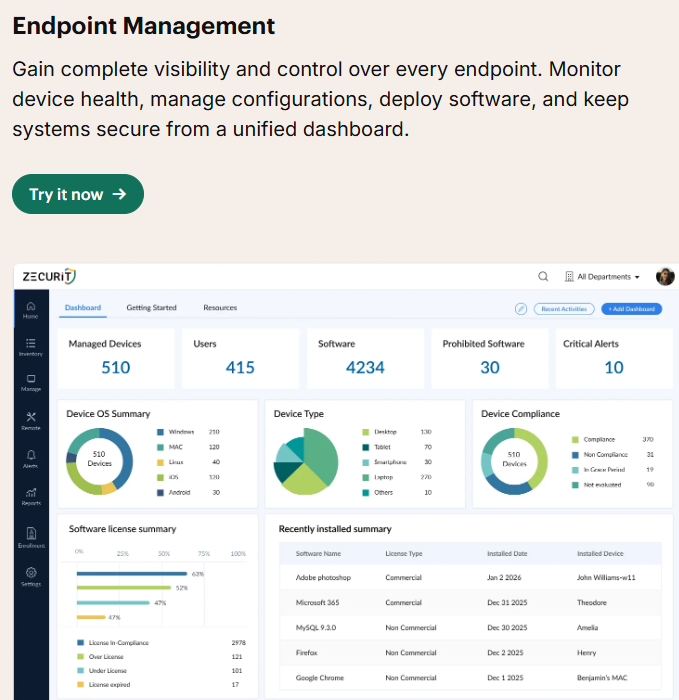This screenshot has width=679, height=700.
Task: Click the edit dashboard pencil icon
Action: pos(521,309)
